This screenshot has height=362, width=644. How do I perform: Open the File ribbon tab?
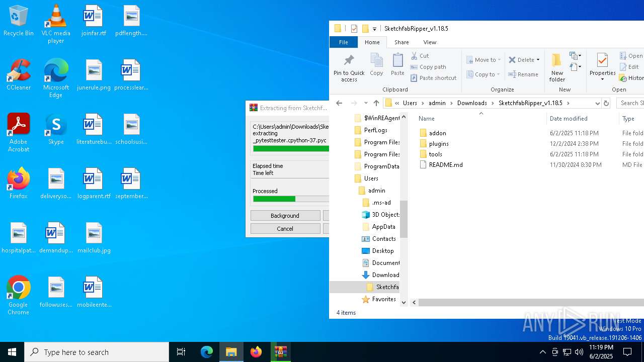point(344,42)
